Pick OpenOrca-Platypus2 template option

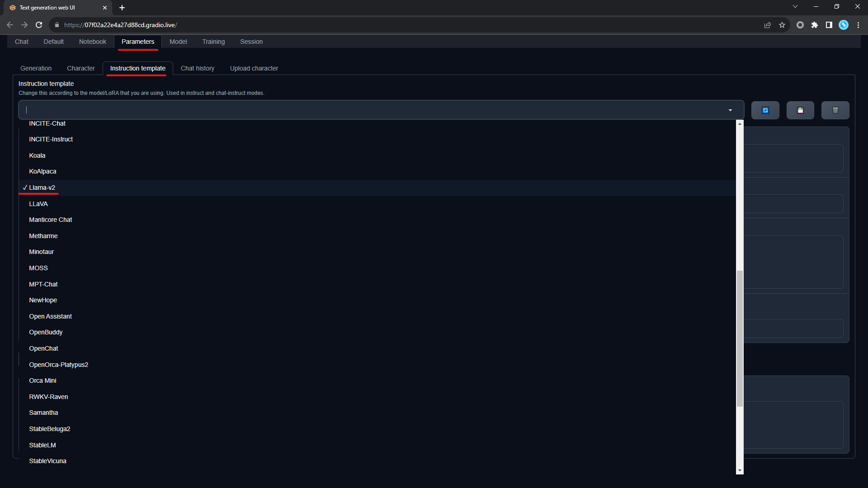tap(59, 365)
